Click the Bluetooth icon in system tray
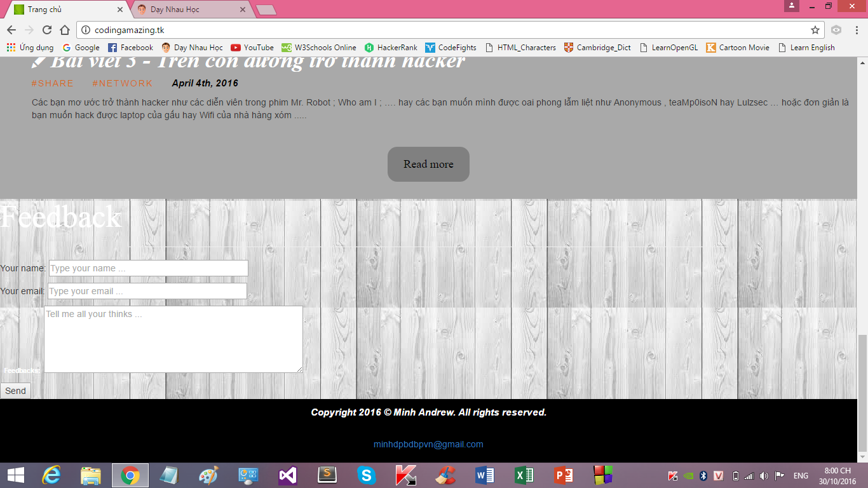The width and height of the screenshot is (868, 488). click(x=703, y=476)
